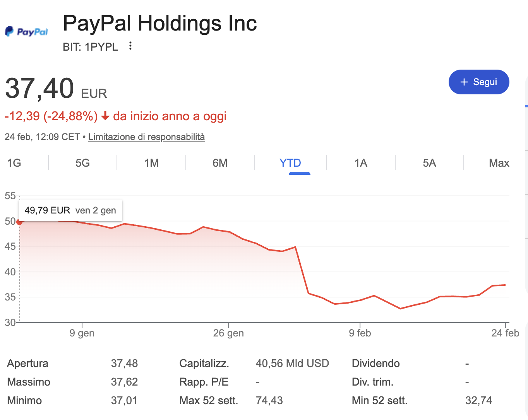Select the red data point marker on the chart
This screenshot has height=420, width=528.
(20, 222)
